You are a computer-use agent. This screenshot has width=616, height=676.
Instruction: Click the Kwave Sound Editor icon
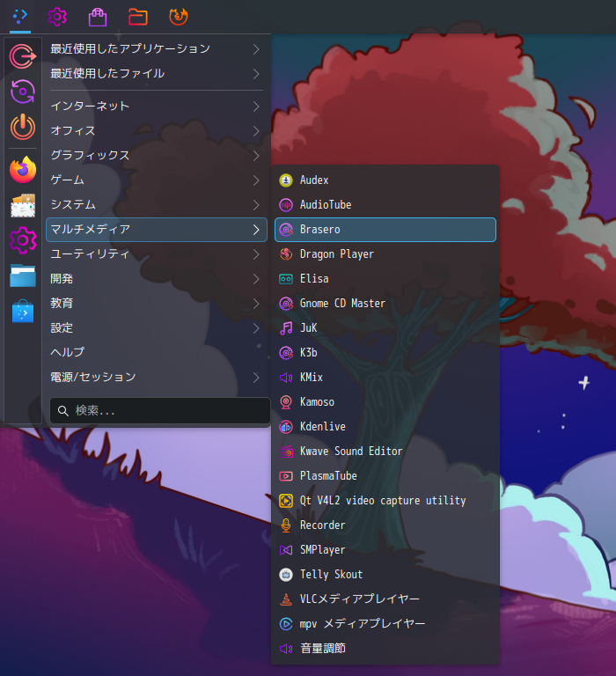click(286, 452)
